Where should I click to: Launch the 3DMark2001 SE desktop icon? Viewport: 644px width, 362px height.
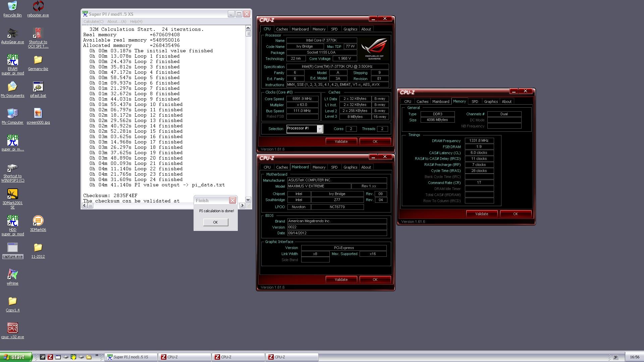pos(12,198)
